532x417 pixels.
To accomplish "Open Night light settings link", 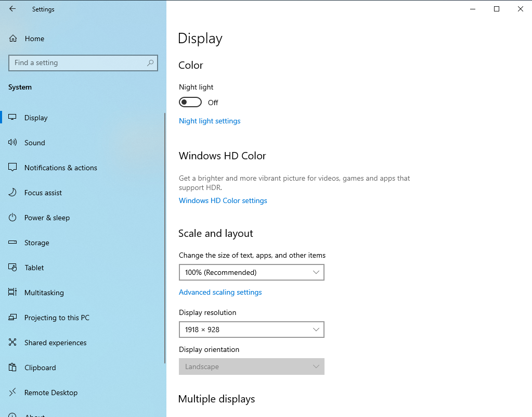I will pyautogui.click(x=210, y=121).
